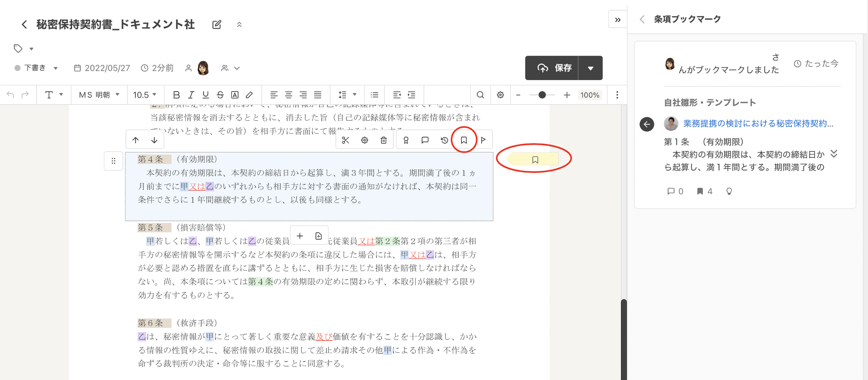Open the three-dot more options menu

pyautogui.click(x=617, y=95)
